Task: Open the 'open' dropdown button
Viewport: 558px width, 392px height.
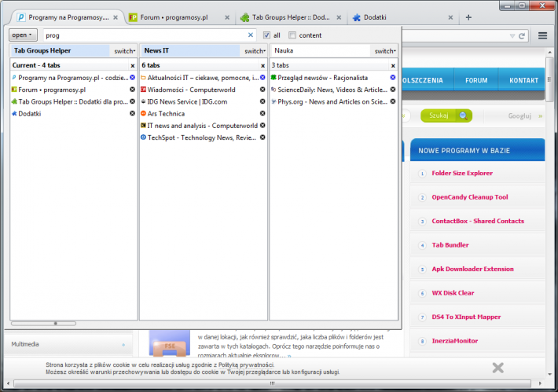Action: [x=23, y=35]
